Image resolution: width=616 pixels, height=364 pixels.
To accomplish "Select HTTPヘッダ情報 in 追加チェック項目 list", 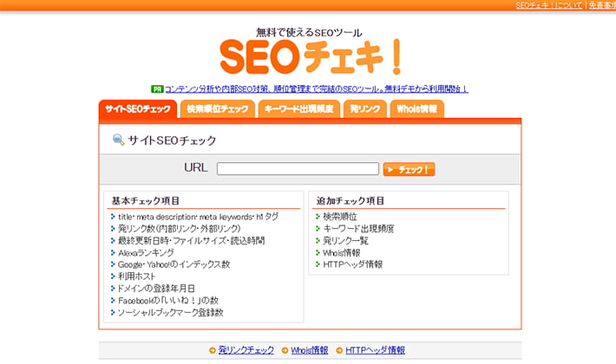I will tap(352, 264).
